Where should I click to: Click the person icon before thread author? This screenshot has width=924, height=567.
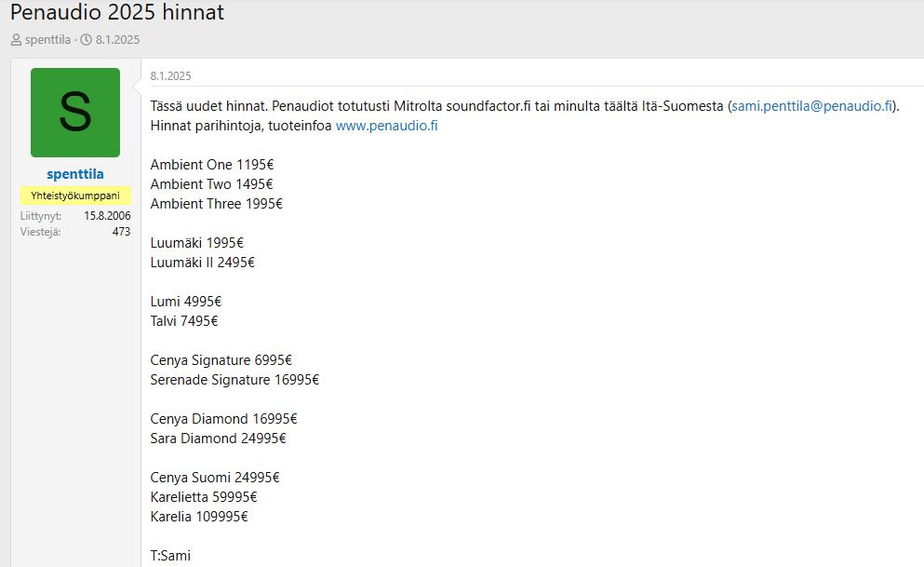pyautogui.click(x=16, y=40)
